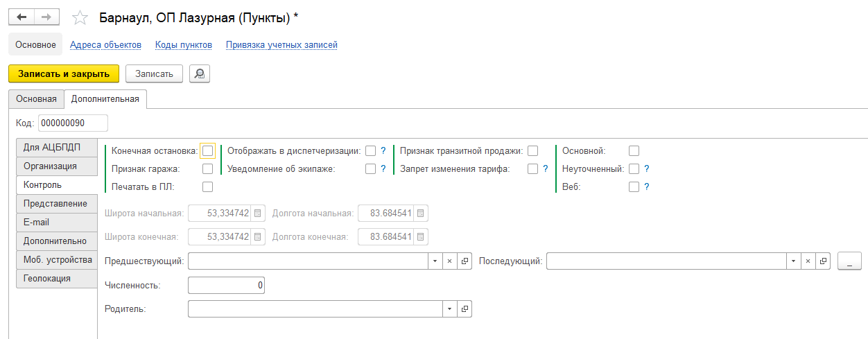Screen dimensions: 868x339
Task: Click the back navigation arrow
Action: [x=21, y=17]
